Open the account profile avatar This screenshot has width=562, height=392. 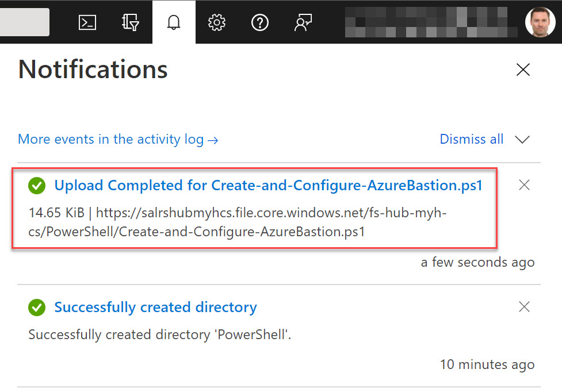(540, 22)
